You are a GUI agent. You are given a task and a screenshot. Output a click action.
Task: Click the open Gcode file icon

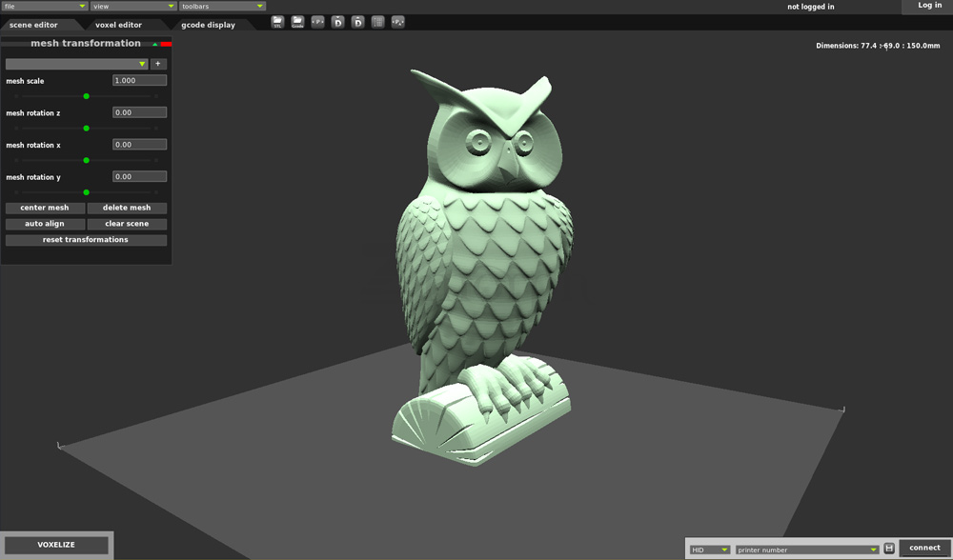(297, 21)
